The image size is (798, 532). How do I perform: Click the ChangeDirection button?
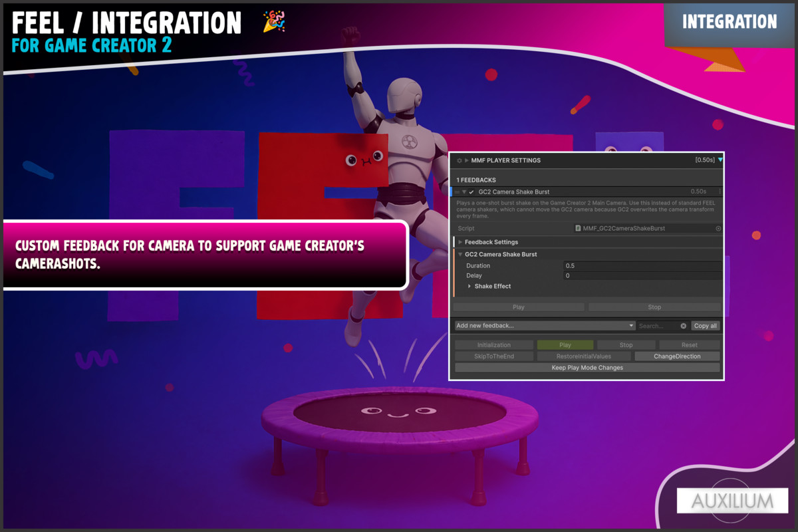[677, 356]
